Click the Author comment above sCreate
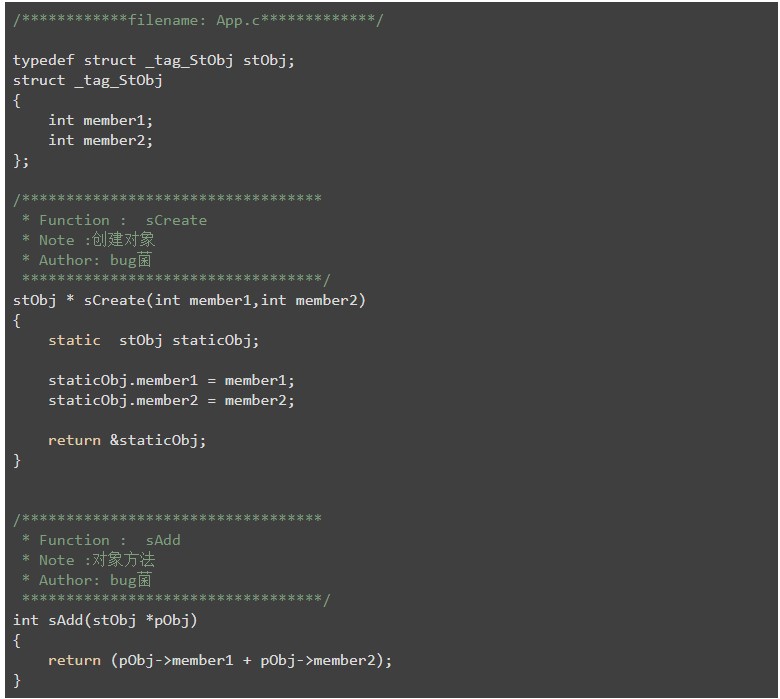The height and width of the screenshot is (699, 780). click(x=86, y=260)
